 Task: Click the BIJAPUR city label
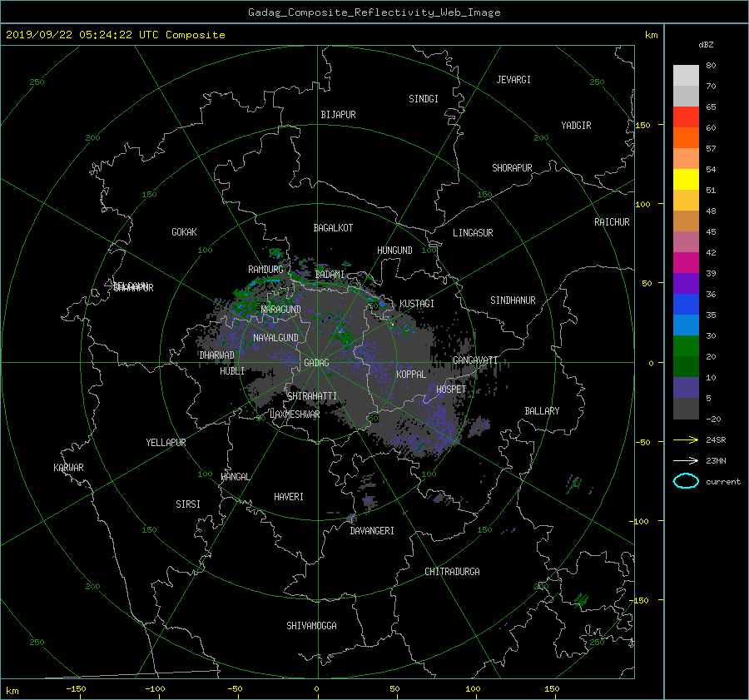coord(338,115)
